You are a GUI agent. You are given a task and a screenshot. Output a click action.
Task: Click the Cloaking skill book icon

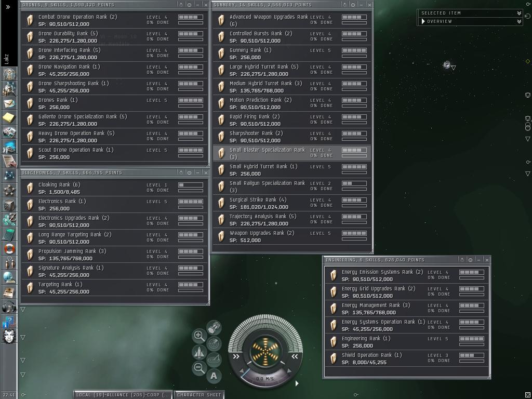(x=30, y=188)
